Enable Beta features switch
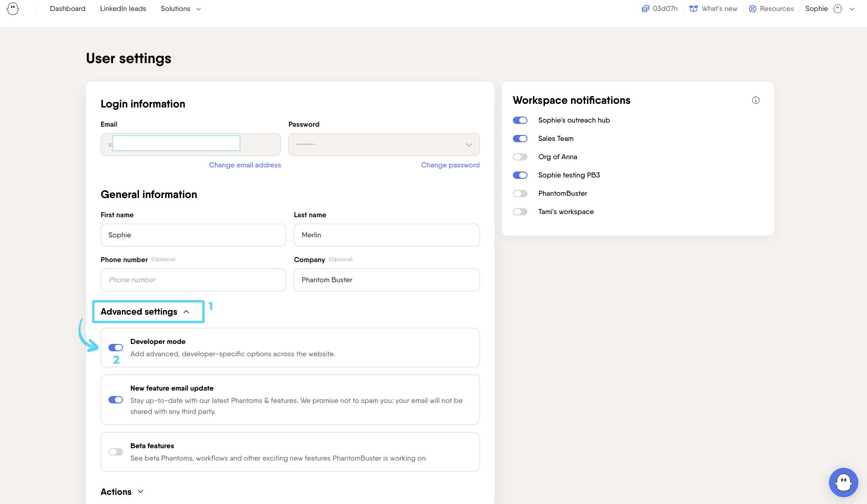This screenshot has height=504, width=867. point(116,452)
